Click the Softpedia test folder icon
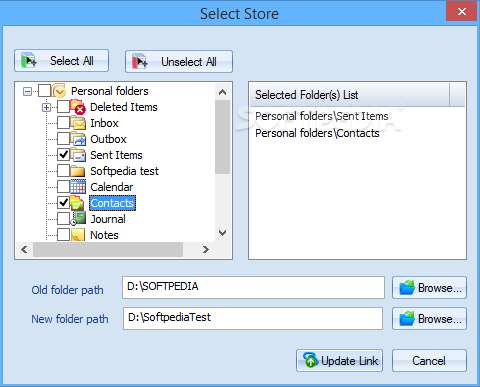 (x=78, y=171)
